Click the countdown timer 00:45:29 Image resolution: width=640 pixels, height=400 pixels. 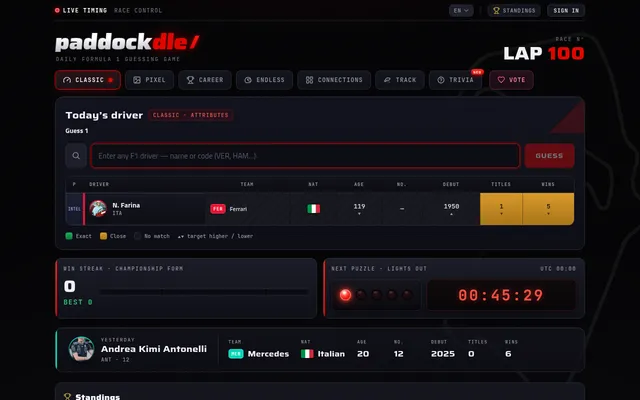501,295
